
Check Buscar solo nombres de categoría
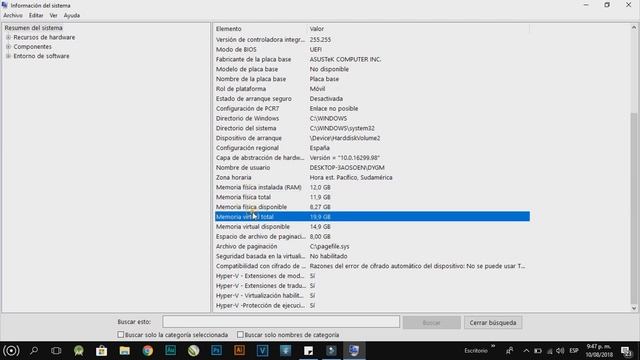(240, 335)
